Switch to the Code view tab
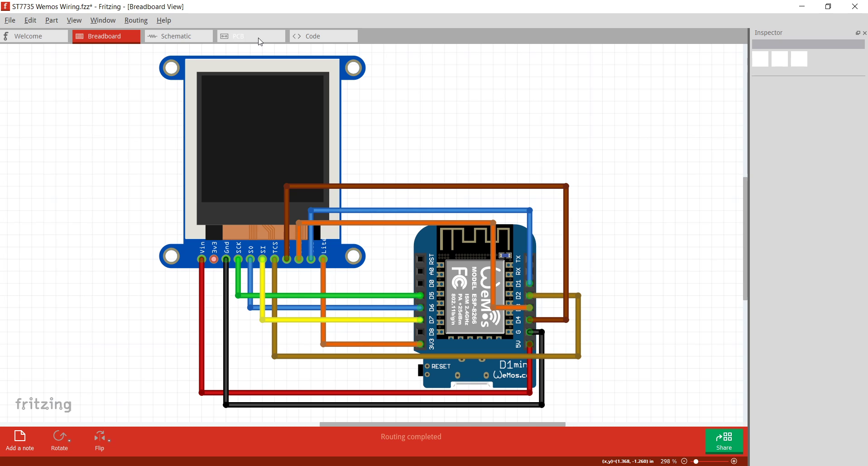This screenshot has height=466, width=868. 324,36
